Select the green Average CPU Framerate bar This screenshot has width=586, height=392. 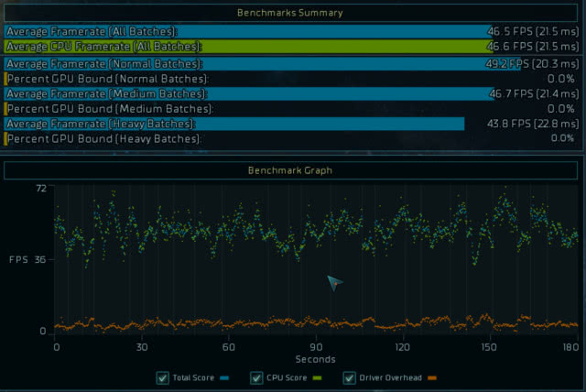(247, 46)
